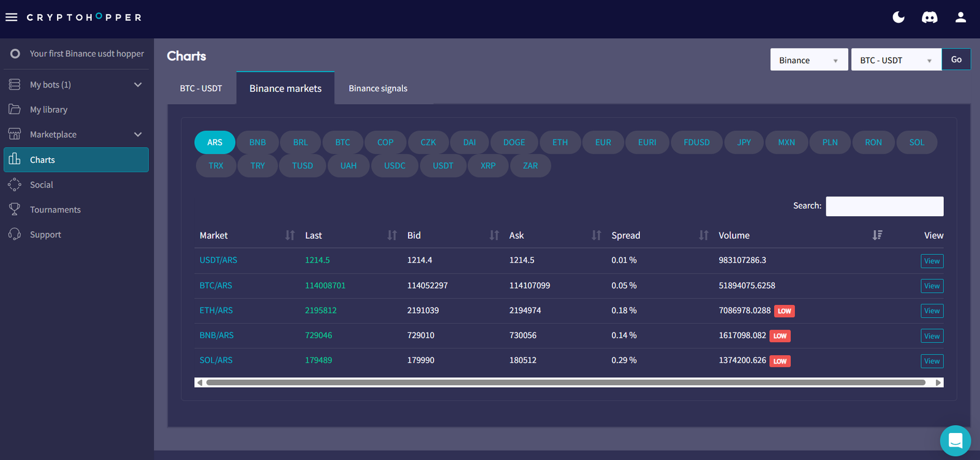
Task: Click the Support headset icon
Action: coord(15,234)
